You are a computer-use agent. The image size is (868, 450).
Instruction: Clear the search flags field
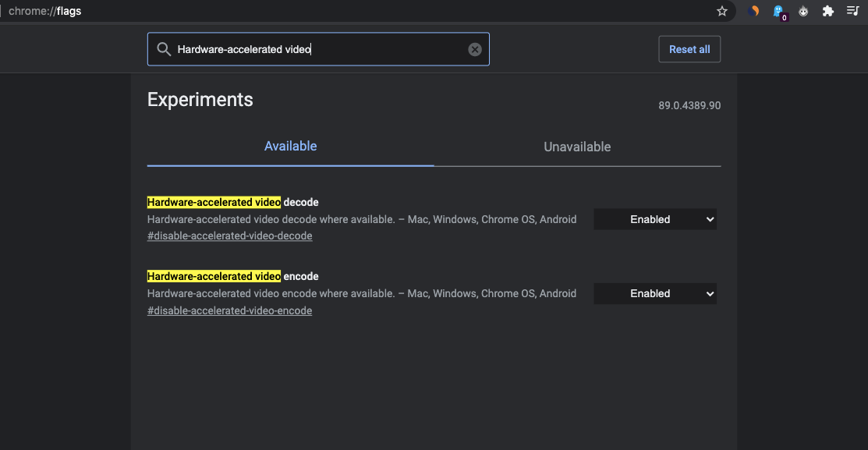tap(475, 49)
